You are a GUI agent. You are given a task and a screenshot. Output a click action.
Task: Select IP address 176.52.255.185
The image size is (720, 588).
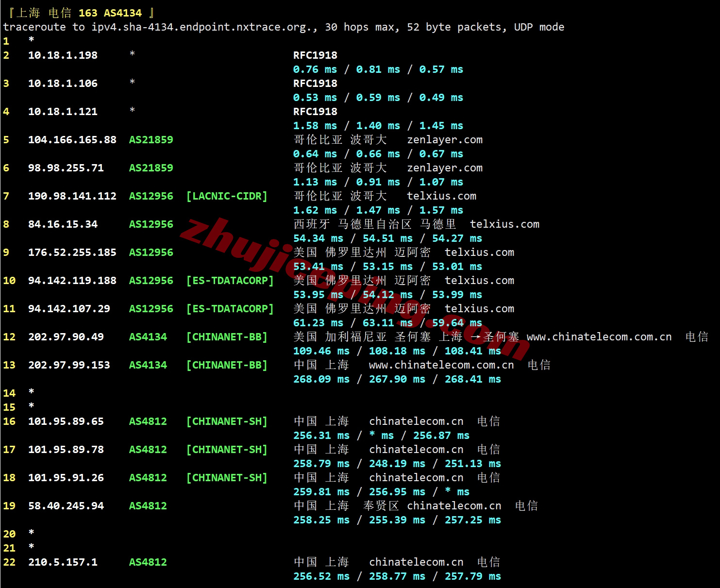point(72,252)
